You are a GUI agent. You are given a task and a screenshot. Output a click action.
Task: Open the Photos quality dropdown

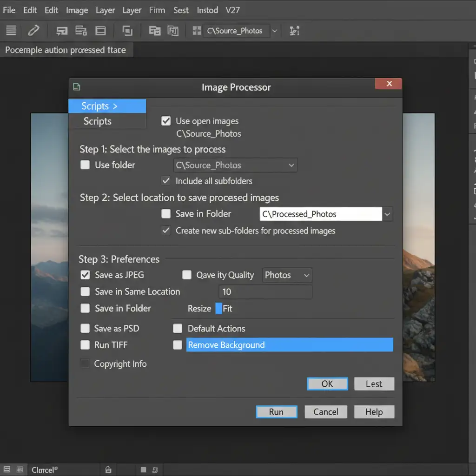[287, 275]
